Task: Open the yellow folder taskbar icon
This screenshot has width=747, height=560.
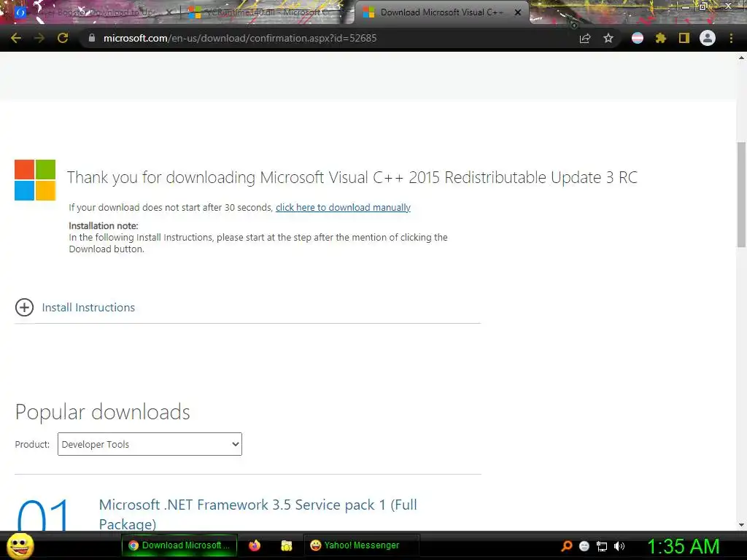Action: [x=286, y=545]
